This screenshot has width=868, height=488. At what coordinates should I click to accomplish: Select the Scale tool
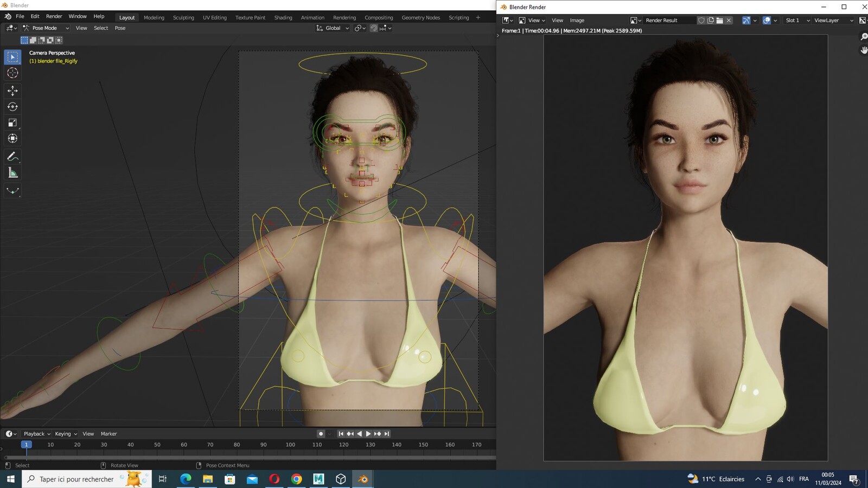coord(12,123)
